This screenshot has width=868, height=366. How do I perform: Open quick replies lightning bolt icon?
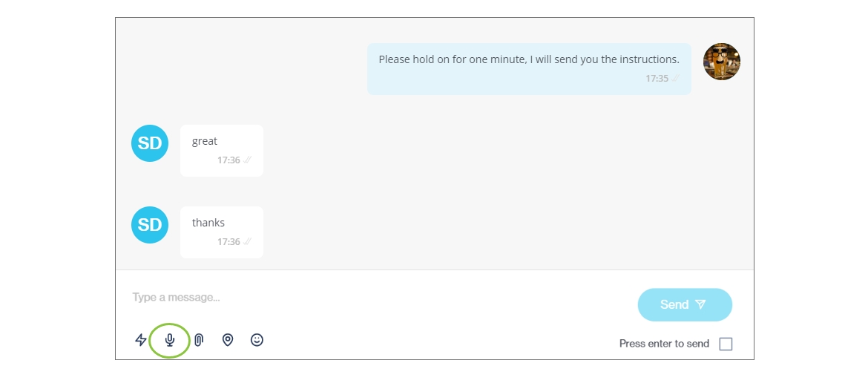[141, 340]
